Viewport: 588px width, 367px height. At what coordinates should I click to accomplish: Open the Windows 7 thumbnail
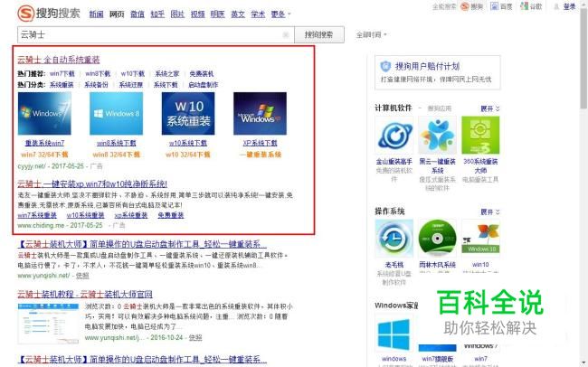point(44,113)
